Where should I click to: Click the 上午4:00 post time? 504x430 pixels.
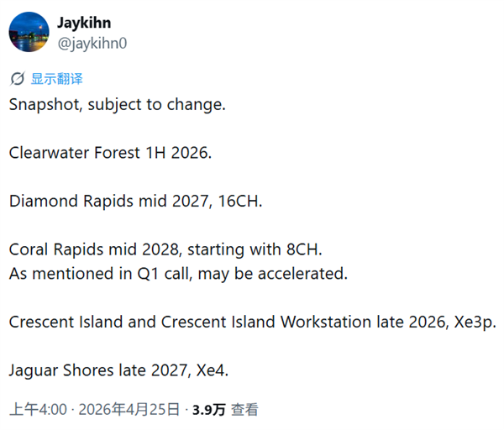(38, 410)
